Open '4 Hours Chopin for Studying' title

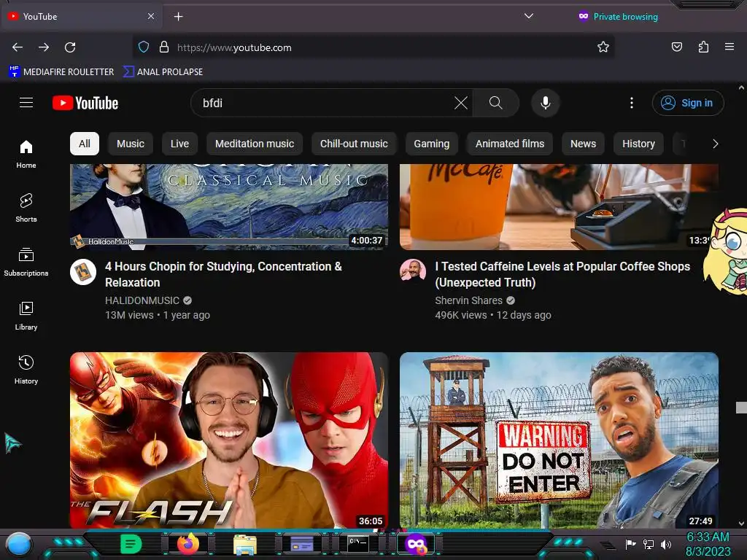pyautogui.click(x=223, y=274)
